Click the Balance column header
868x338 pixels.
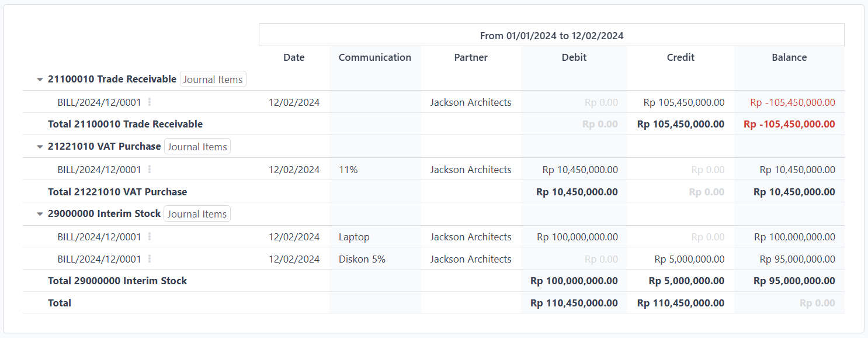tap(789, 57)
